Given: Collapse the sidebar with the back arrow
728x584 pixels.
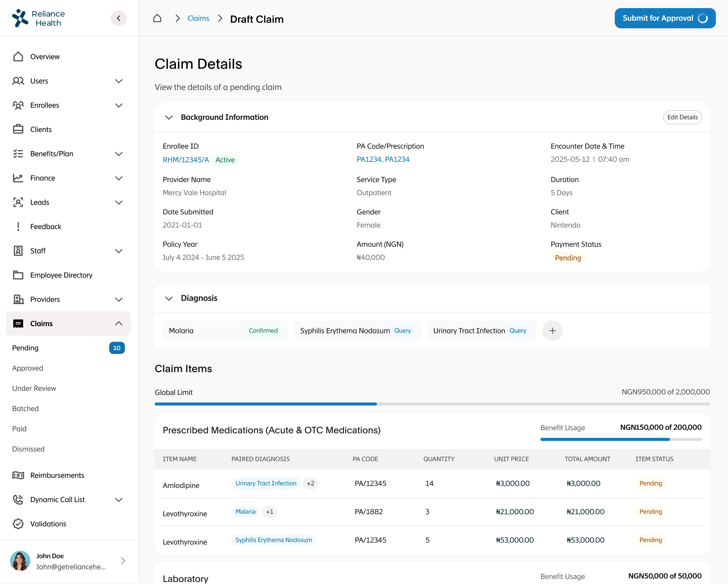Looking at the screenshot, I should click(x=119, y=18).
